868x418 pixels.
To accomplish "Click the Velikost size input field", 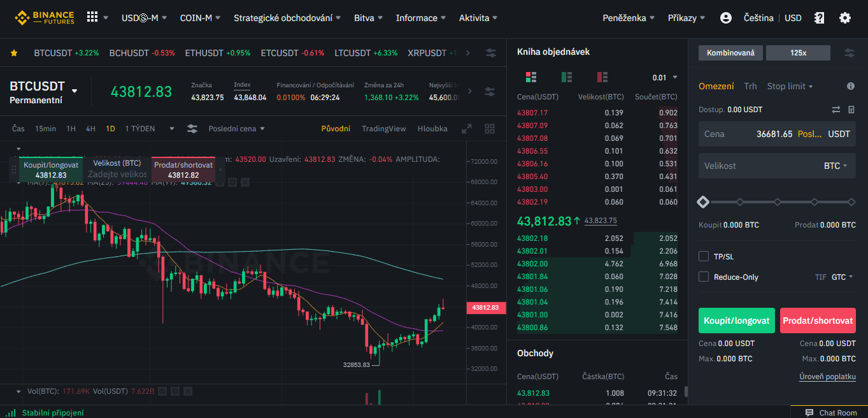I will 777,166.
